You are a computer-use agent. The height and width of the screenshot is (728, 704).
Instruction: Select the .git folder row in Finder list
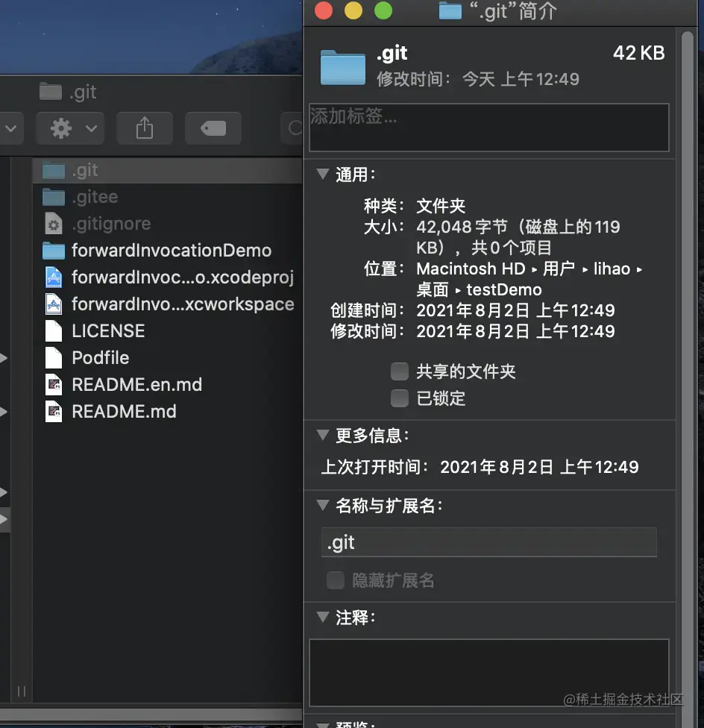point(168,170)
